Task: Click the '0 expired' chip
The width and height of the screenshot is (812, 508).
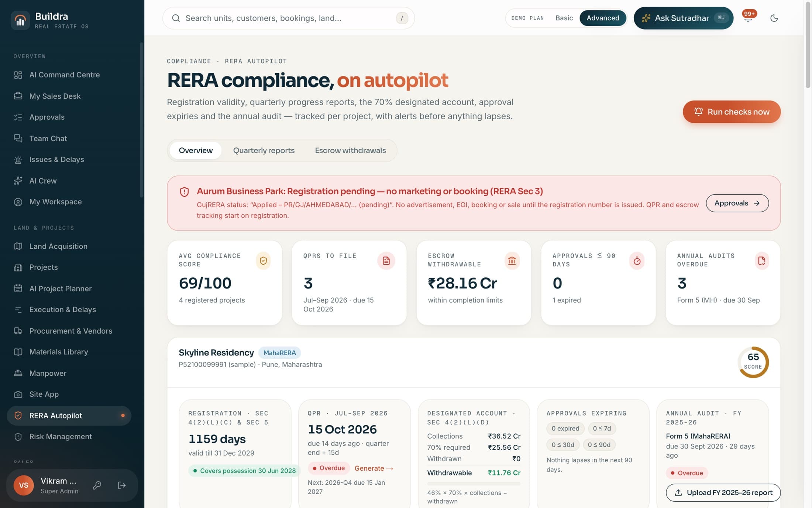Action: [565, 429]
